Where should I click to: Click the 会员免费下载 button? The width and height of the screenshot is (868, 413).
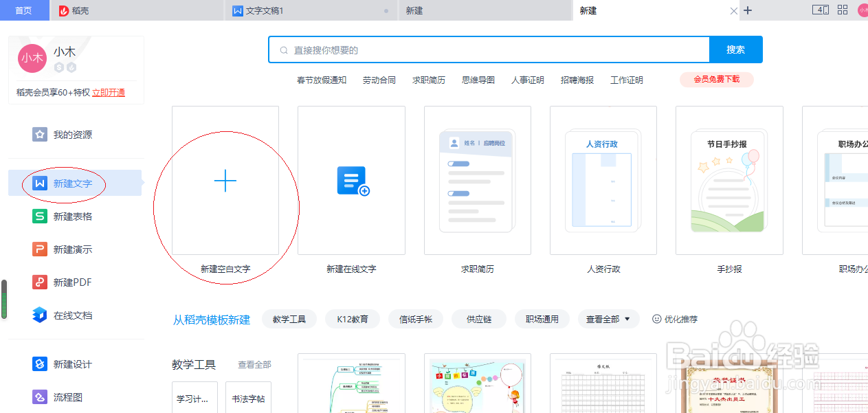(x=717, y=80)
